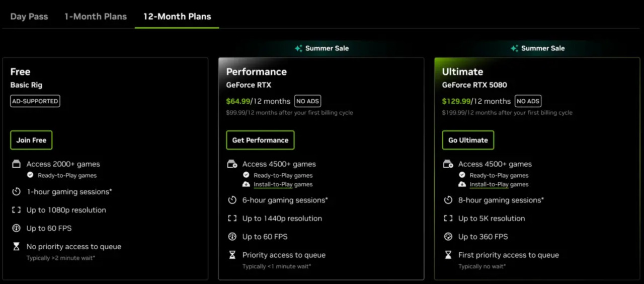Select the 12-Month Plans tab
644x284 pixels.
(x=177, y=17)
